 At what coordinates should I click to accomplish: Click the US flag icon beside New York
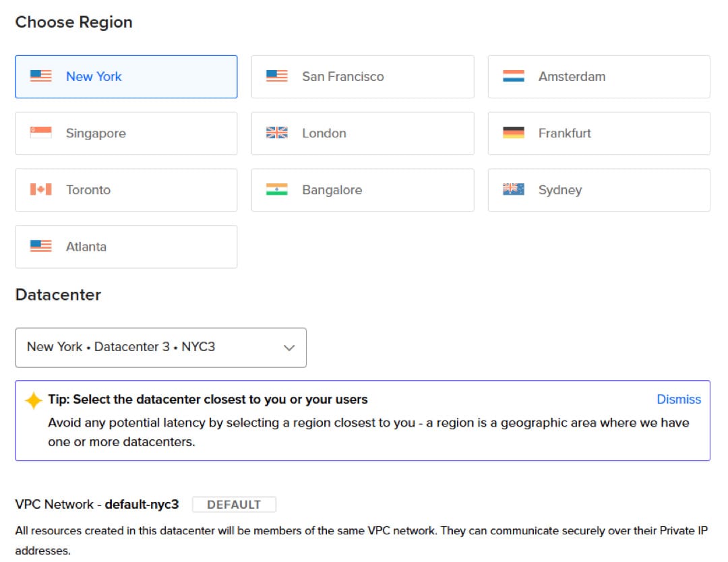point(41,77)
